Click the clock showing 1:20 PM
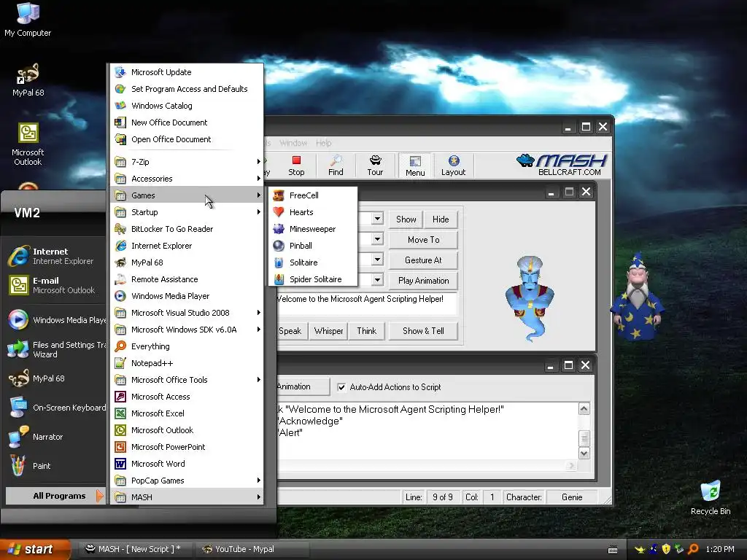The image size is (747, 560). click(720, 549)
